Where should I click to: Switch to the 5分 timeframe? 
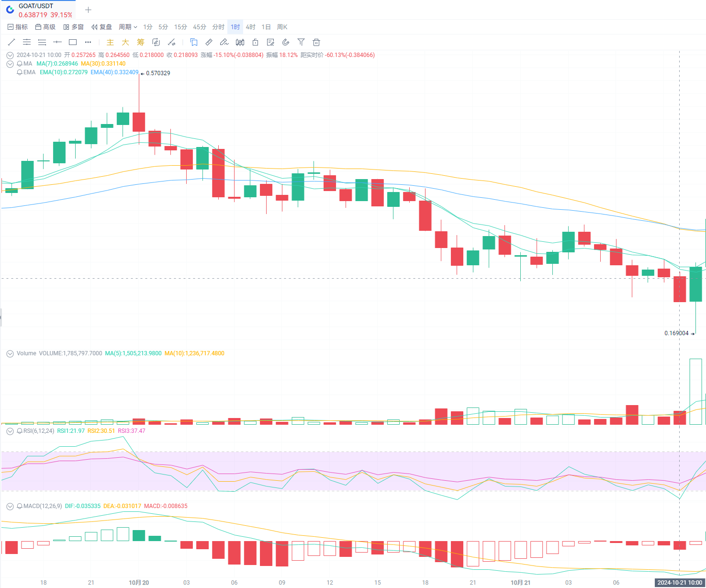click(163, 27)
